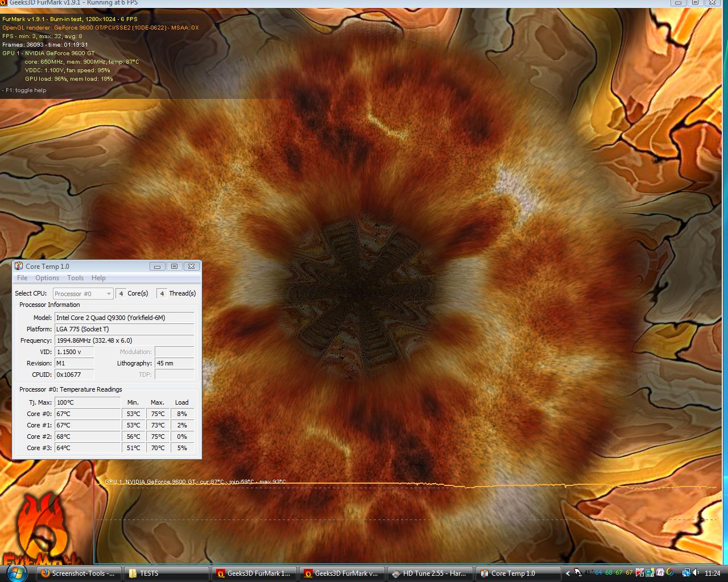Viewport: 728px width, 582px height.
Task: Click Core #1 current temperature field
Action: pyautogui.click(x=88, y=425)
